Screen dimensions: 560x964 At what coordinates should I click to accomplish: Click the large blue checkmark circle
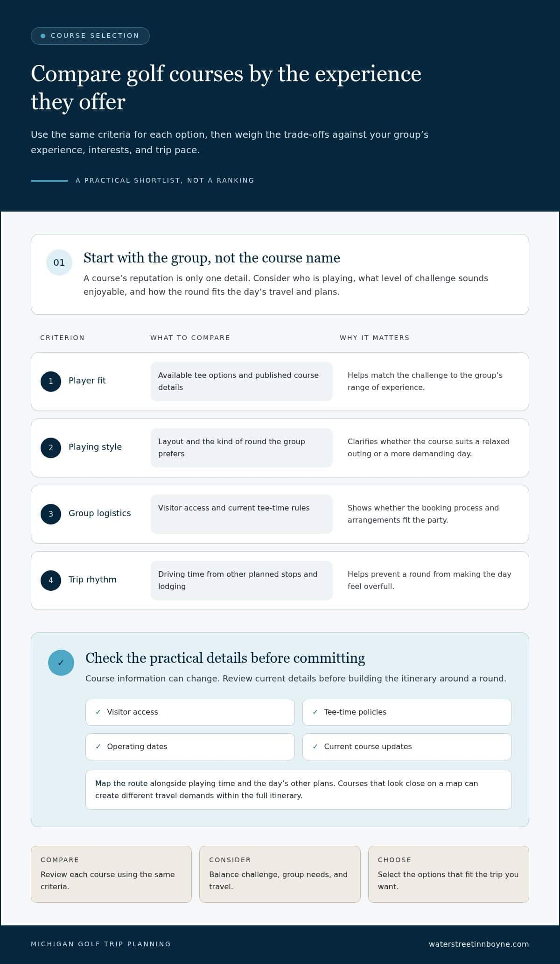(61, 663)
